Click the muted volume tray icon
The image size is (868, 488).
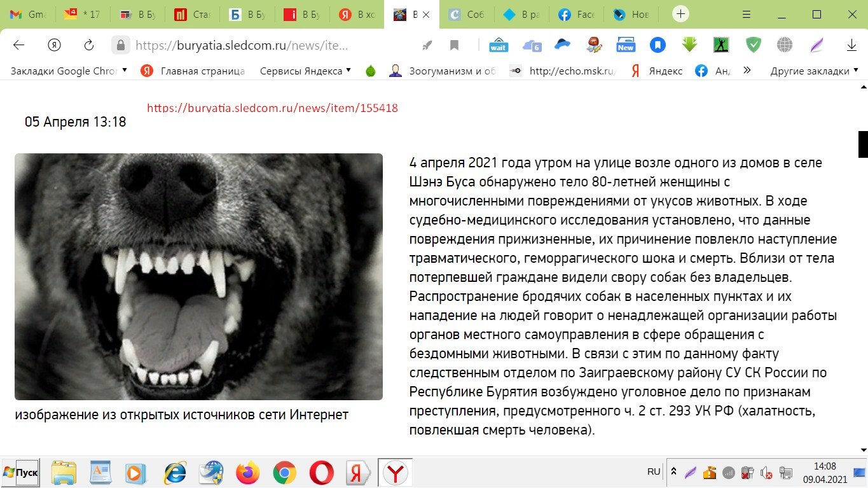pos(767,473)
